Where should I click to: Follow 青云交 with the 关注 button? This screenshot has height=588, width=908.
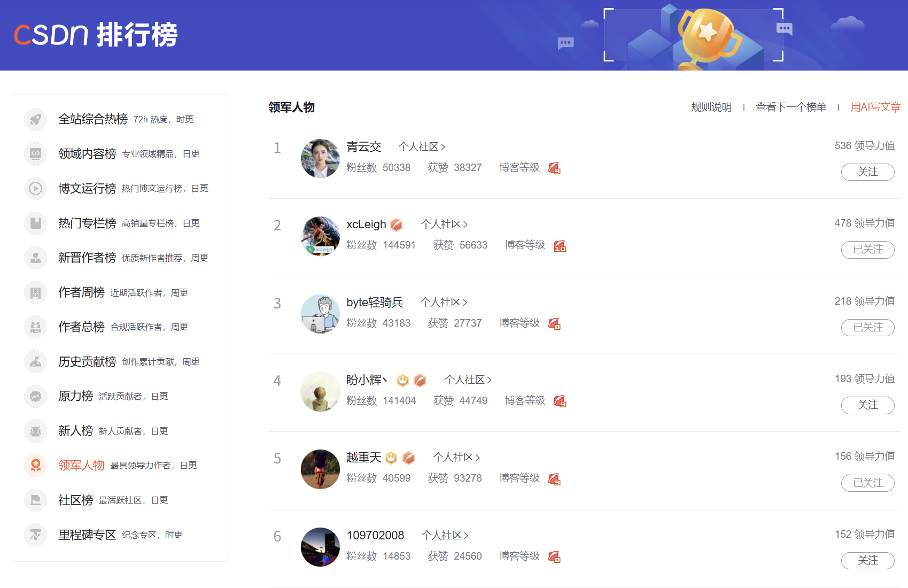[x=867, y=172]
